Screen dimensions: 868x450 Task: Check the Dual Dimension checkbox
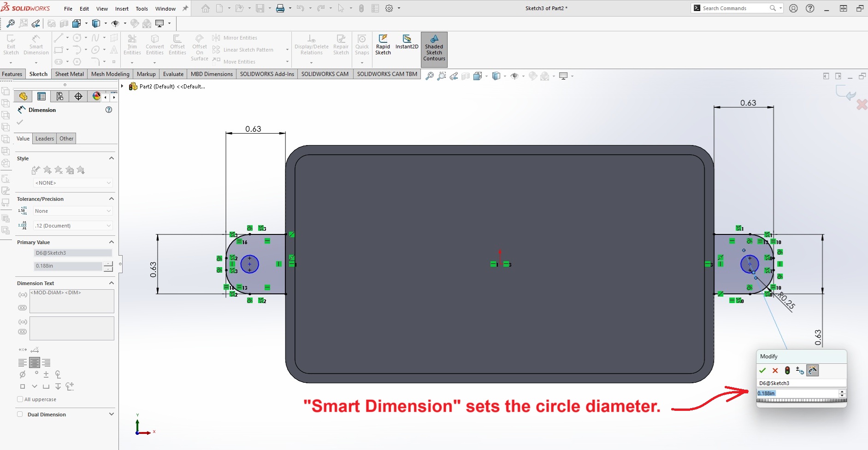(x=20, y=414)
